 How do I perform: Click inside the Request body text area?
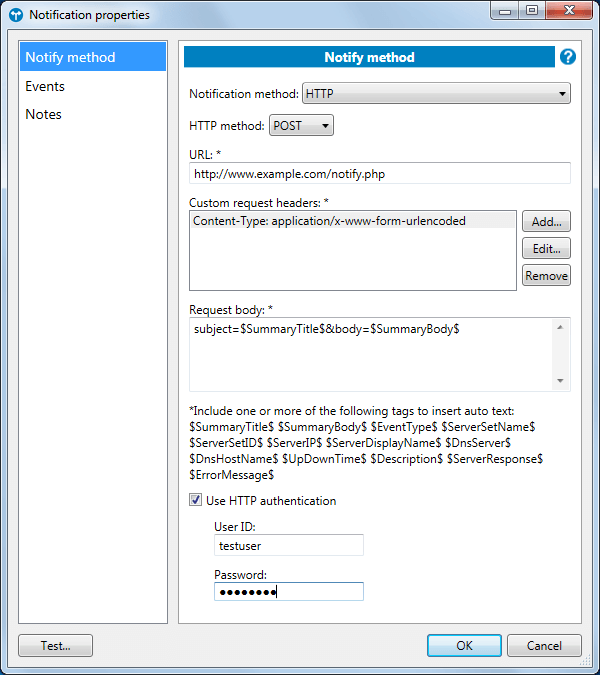click(x=370, y=354)
